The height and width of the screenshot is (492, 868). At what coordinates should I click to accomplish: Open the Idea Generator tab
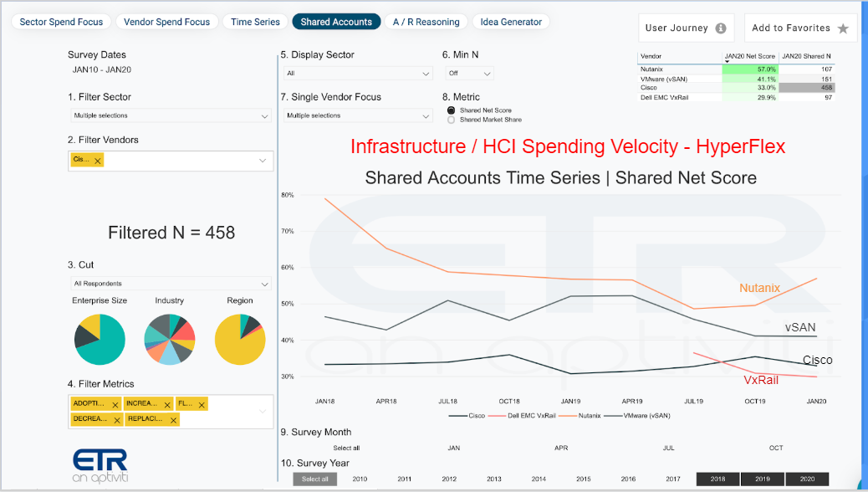click(511, 22)
